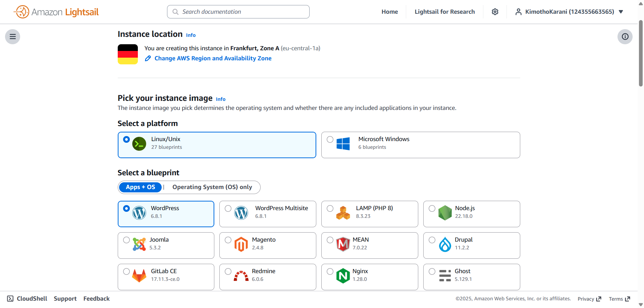This screenshot has height=308, width=644.
Task: Click the Drupal droplet icon
Action: click(x=445, y=244)
